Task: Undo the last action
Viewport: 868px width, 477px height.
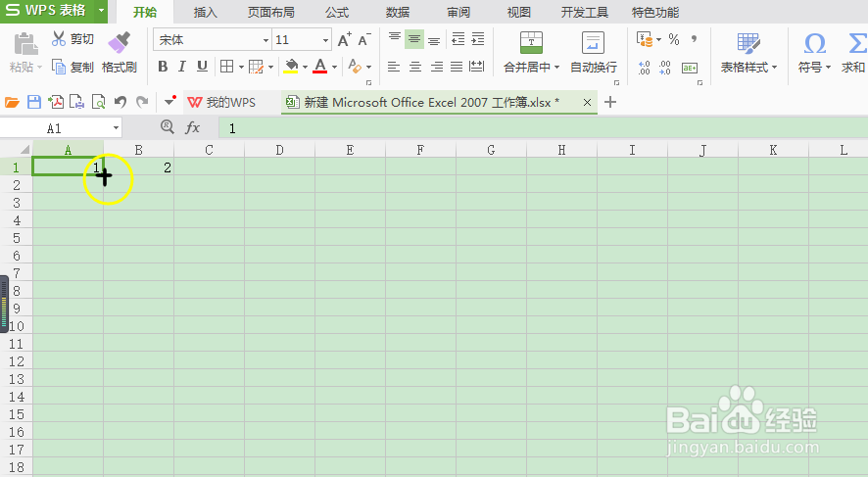Action: [x=121, y=102]
